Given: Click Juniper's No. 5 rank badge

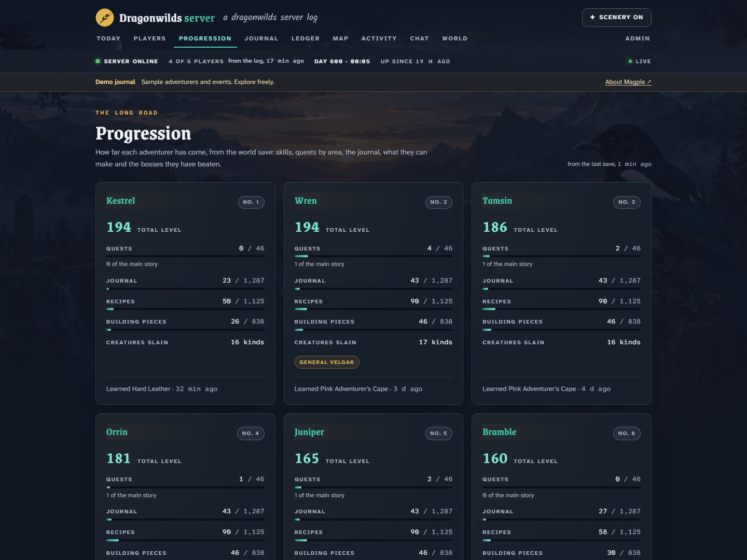Looking at the screenshot, I should (439, 433).
